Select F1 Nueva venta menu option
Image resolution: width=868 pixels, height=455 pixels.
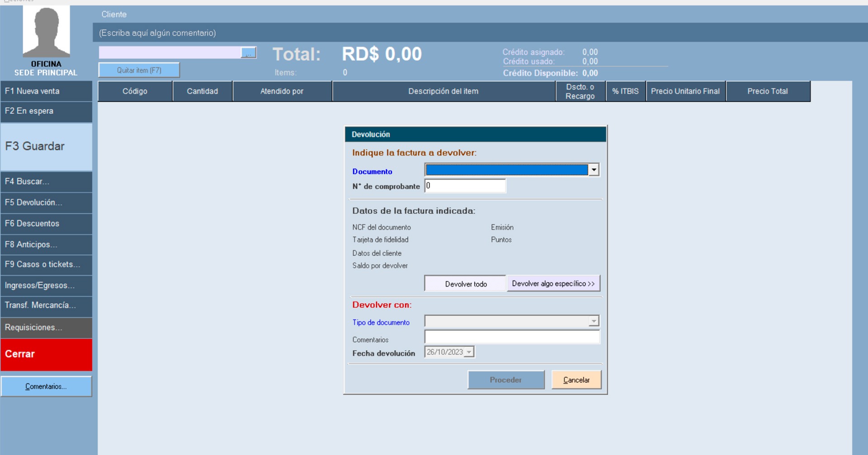pos(46,91)
